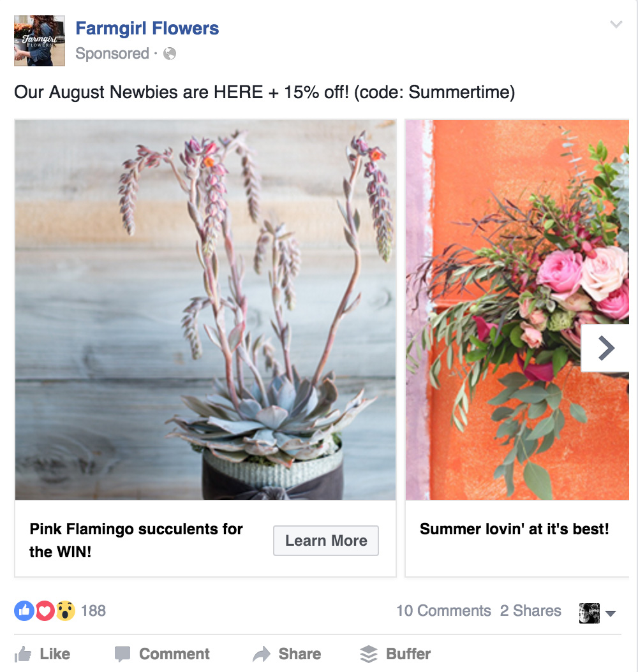The height and width of the screenshot is (672, 638).
Task: Open the 10 Comments link
Action: coord(443,611)
